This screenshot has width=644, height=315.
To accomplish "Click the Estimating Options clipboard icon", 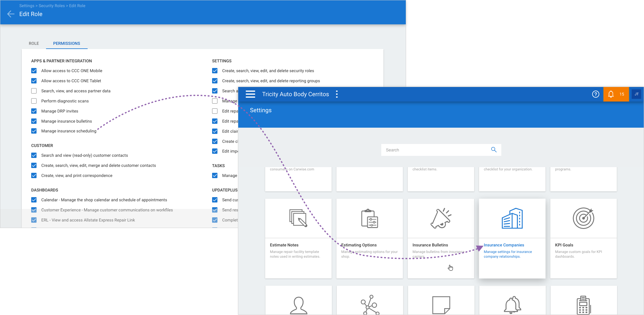I will point(370,218).
